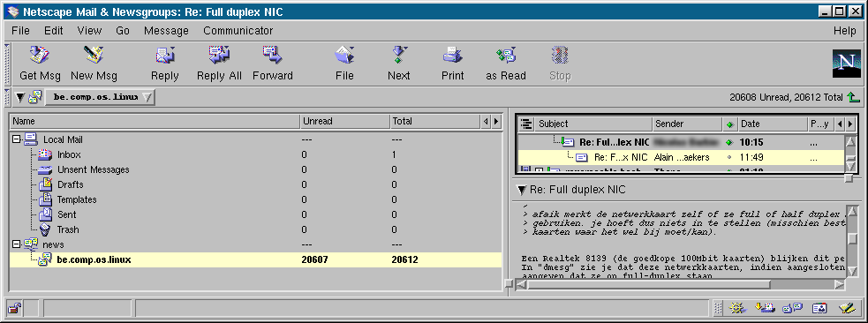
Task: Sort folders by Name column header
Action: [x=155, y=121]
